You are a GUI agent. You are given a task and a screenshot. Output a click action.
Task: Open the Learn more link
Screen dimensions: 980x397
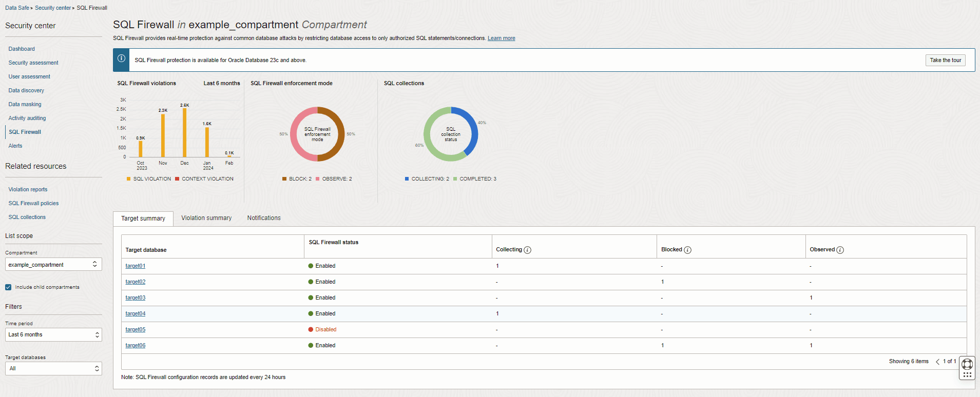(501, 38)
